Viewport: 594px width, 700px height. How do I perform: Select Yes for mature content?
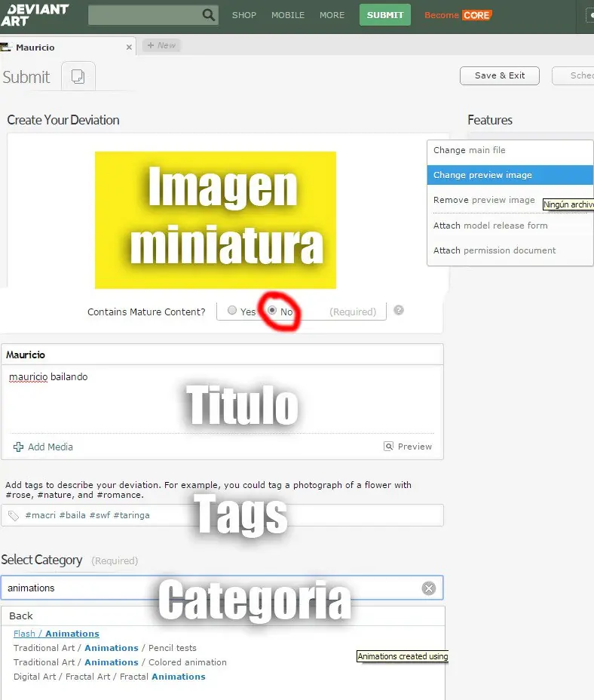232,310
